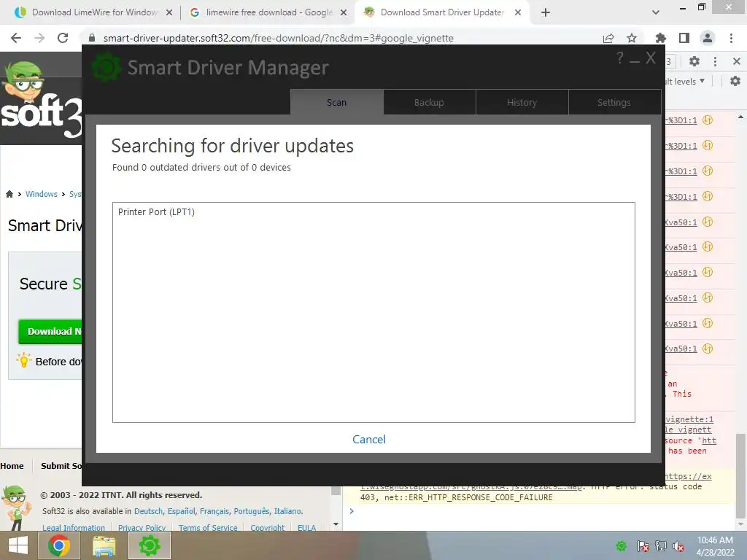The image size is (747, 560).
Task: Cancel the driver update search
Action: pyautogui.click(x=368, y=439)
